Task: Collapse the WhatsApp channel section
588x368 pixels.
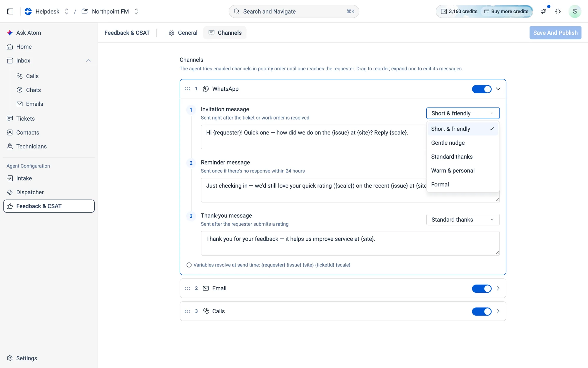Action: (498, 89)
